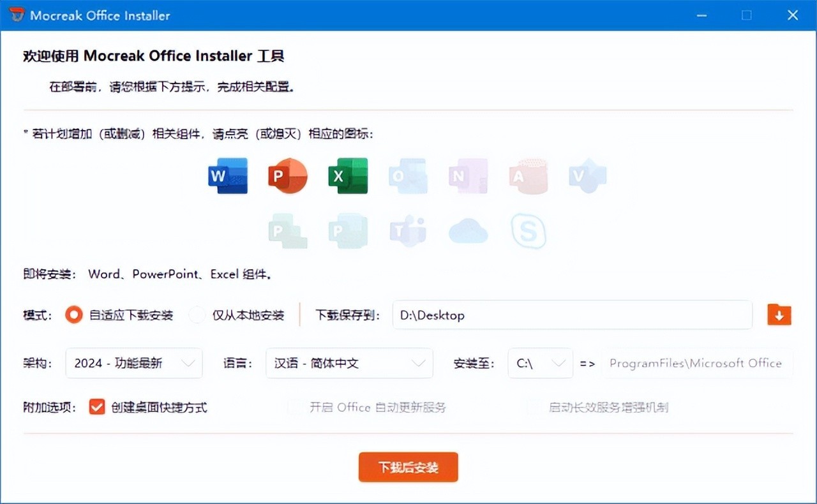The image size is (817, 504).
Task: Enable the Publisher component icon
Action: pyautogui.click(x=348, y=230)
